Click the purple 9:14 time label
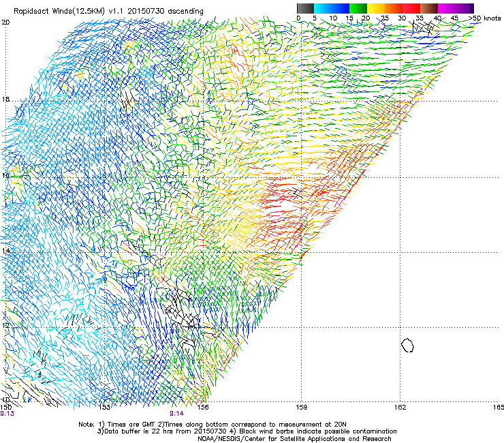 pos(177,414)
